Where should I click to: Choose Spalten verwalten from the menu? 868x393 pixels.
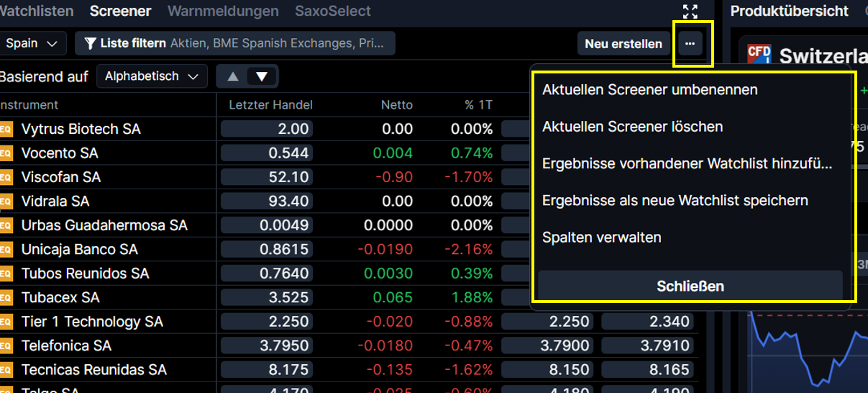601,237
